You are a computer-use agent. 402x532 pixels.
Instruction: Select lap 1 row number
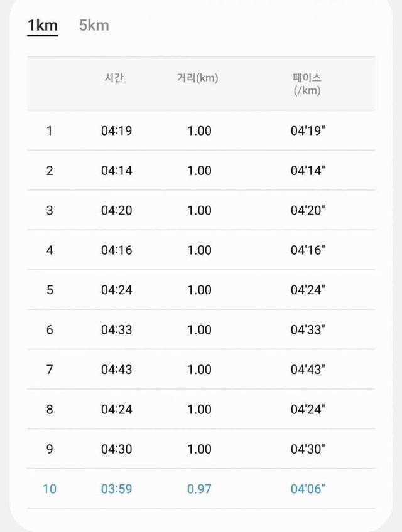point(50,131)
